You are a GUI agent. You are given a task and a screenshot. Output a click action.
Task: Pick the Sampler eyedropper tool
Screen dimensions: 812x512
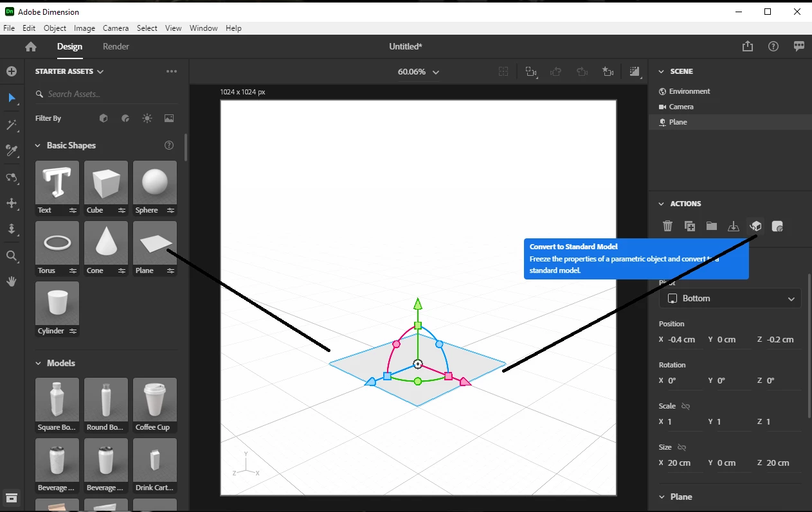click(12, 150)
